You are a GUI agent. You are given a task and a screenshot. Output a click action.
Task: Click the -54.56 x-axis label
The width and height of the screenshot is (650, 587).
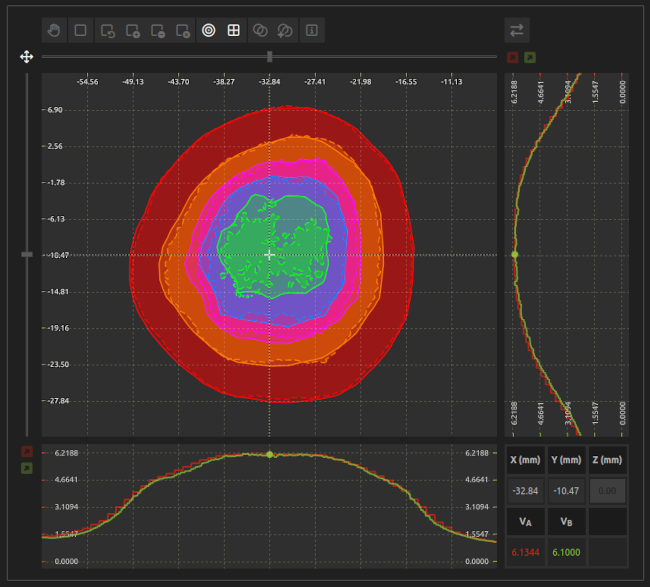pos(87,82)
